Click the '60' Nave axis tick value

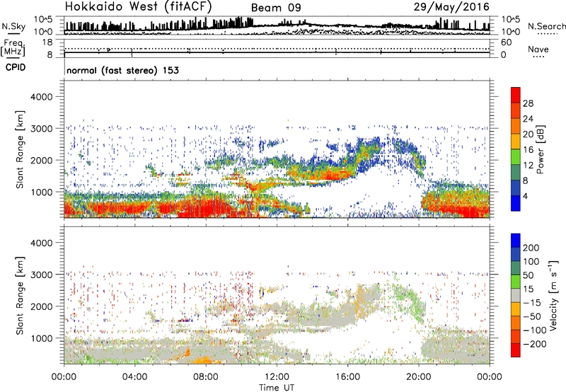(x=507, y=42)
